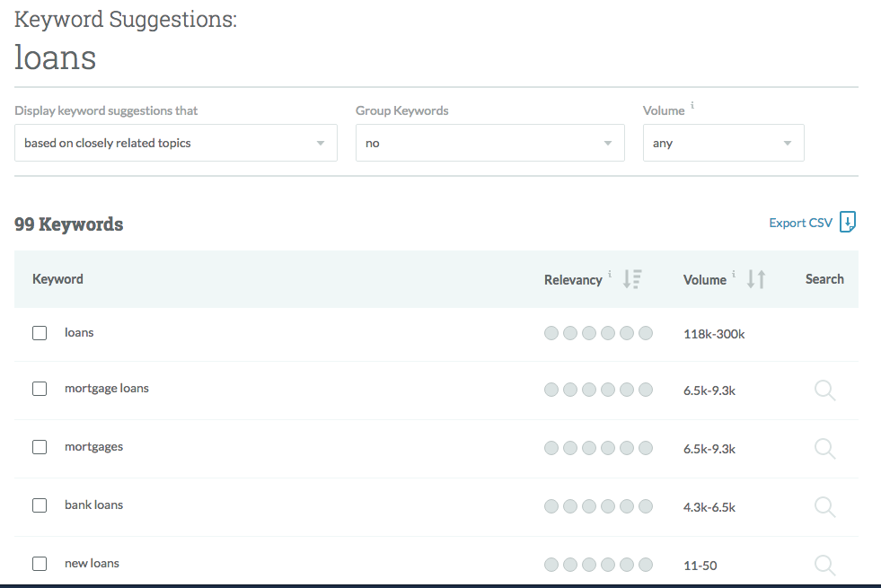Tick the bank loans checkbox
This screenshot has width=881, height=588.
pos(40,505)
